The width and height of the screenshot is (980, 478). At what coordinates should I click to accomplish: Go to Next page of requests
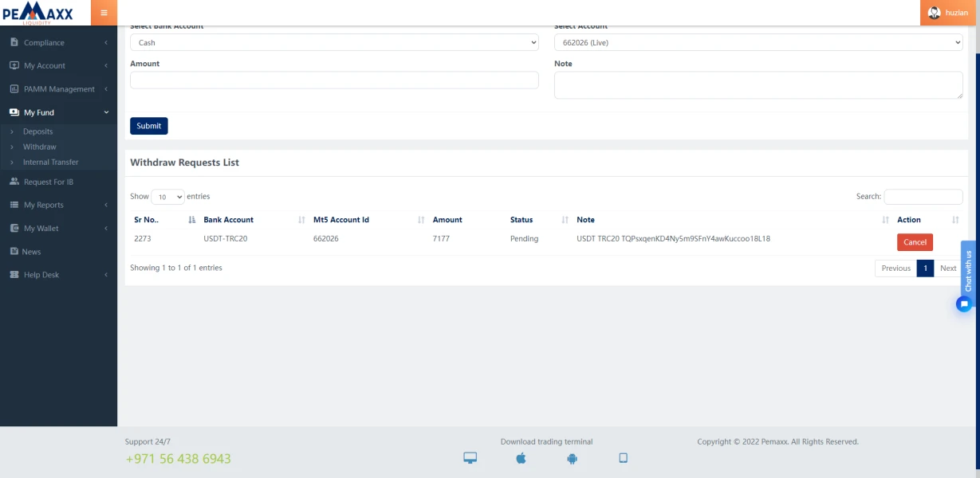948,268
